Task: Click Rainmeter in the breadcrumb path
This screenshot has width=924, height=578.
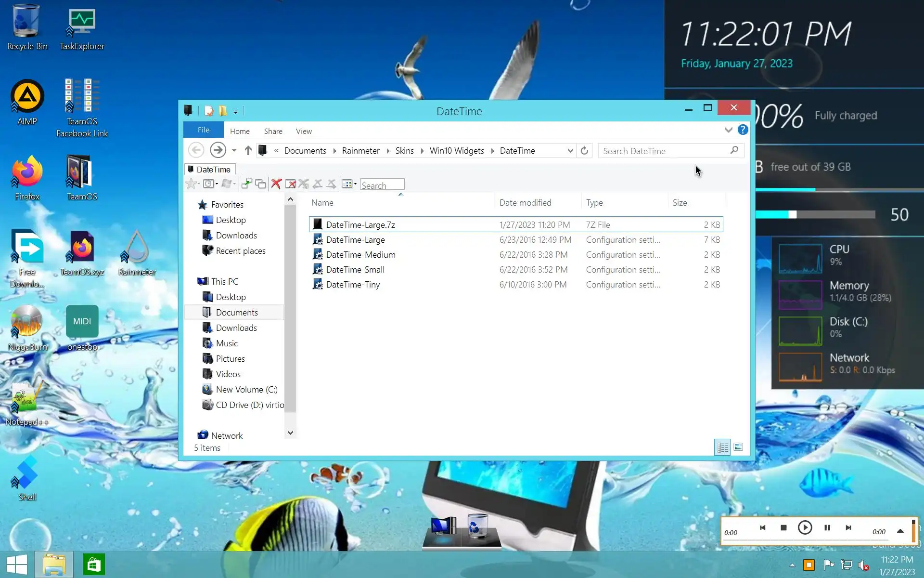Action: [360, 151]
